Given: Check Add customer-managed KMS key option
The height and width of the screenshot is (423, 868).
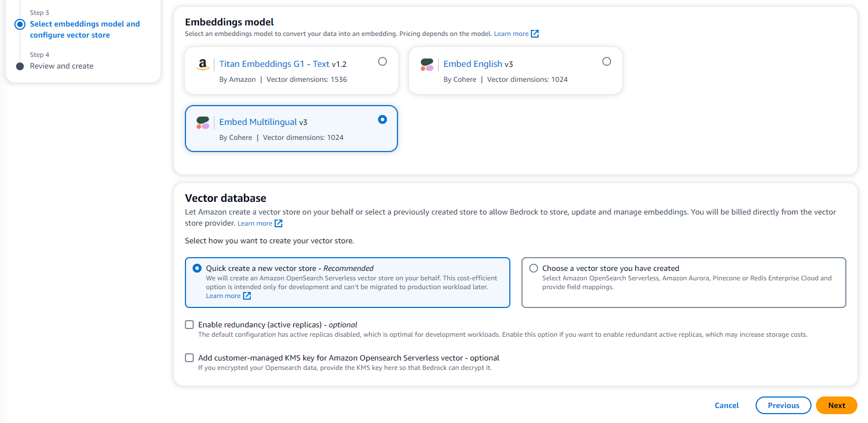Looking at the screenshot, I should [189, 358].
